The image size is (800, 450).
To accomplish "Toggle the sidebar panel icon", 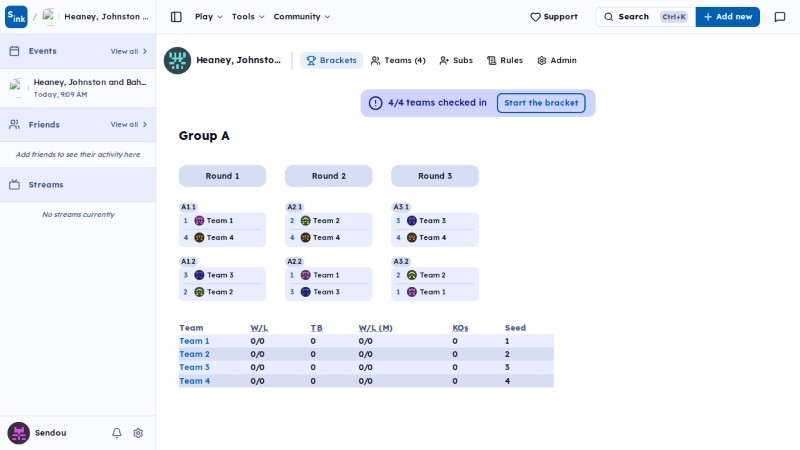I will click(x=176, y=17).
